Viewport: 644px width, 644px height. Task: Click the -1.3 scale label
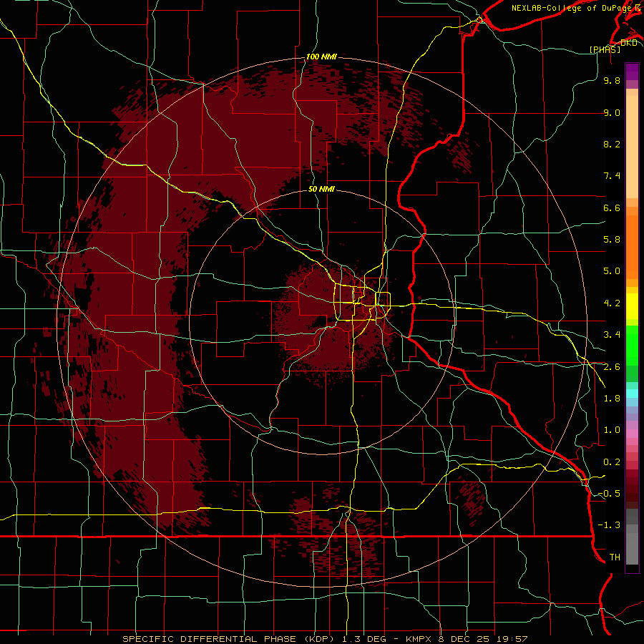(x=609, y=525)
